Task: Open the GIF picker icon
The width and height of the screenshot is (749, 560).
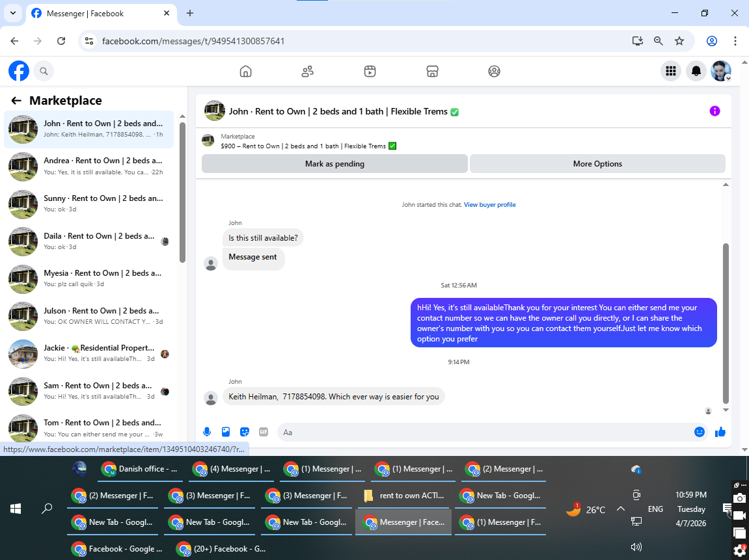Action: [x=264, y=432]
